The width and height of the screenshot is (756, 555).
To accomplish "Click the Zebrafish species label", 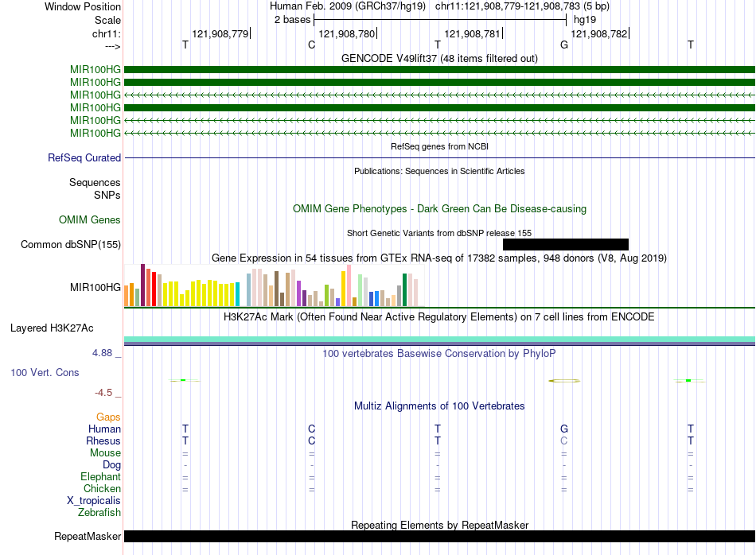I will (x=99, y=513).
